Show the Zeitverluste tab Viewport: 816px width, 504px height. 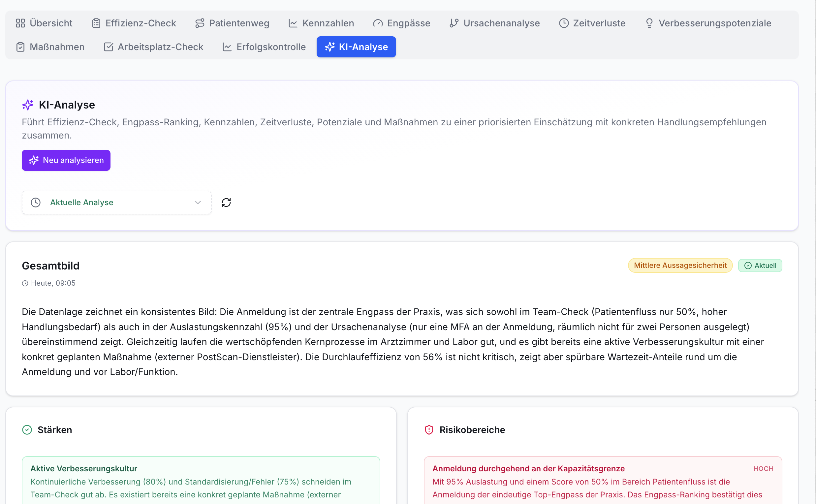592,23
